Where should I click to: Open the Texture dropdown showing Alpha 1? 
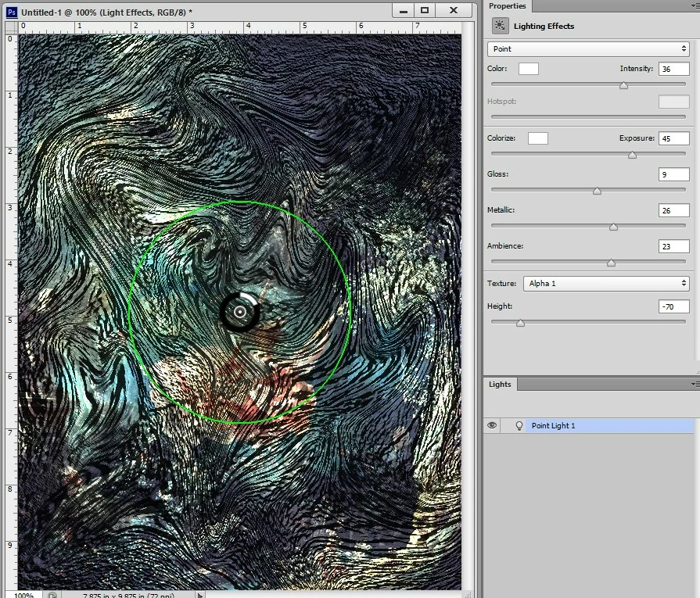[606, 284]
